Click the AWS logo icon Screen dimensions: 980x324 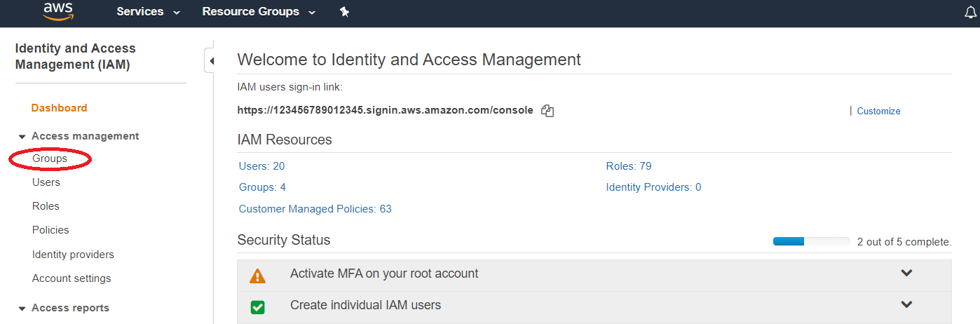[57, 11]
